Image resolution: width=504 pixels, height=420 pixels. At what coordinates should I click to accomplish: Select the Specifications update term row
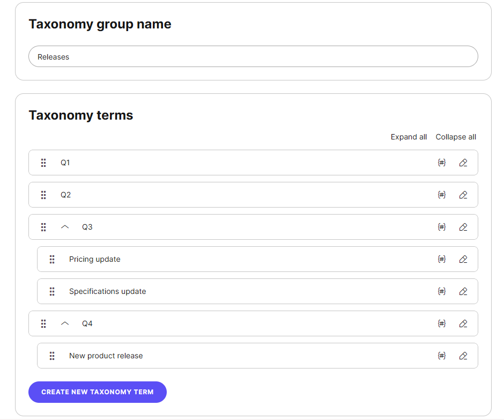point(214,291)
